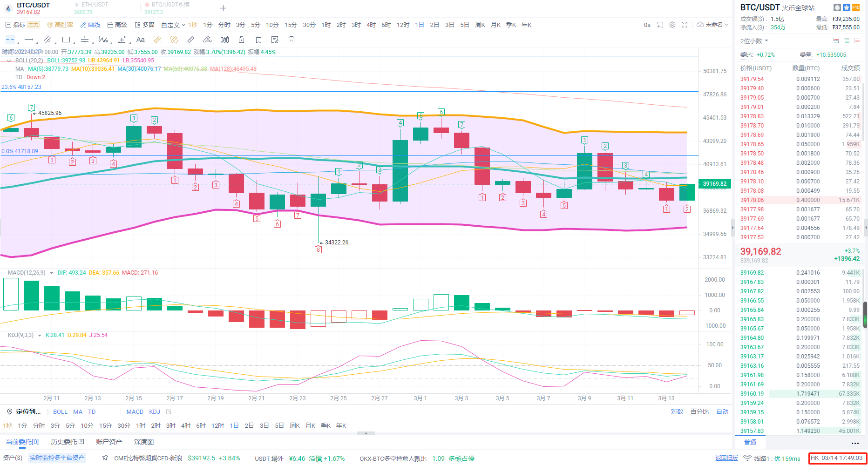Viewport: 868px width, 465px height.
Task: Click the 高胜率 button
Action: point(60,25)
